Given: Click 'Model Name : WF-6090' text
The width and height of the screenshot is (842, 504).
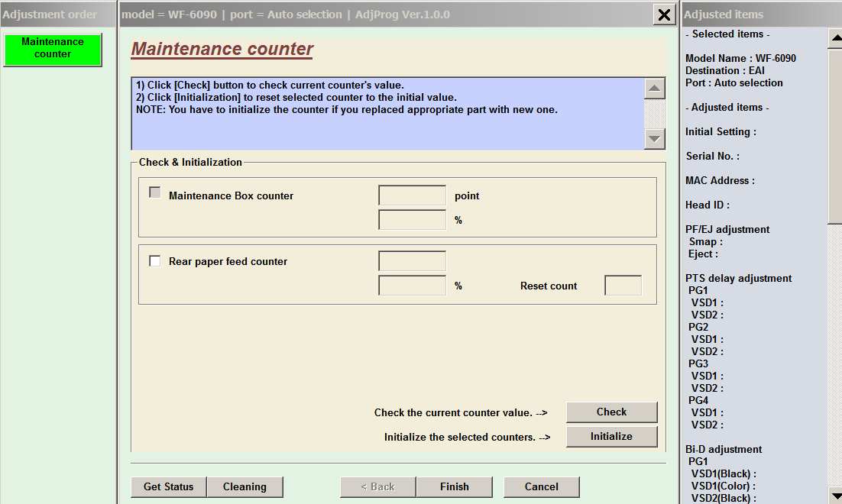Looking at the screenshot, I should 740,58.
